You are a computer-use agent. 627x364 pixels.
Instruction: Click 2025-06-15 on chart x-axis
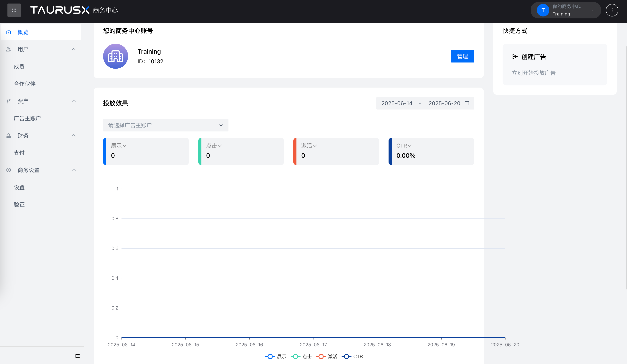tap(185, 345)
